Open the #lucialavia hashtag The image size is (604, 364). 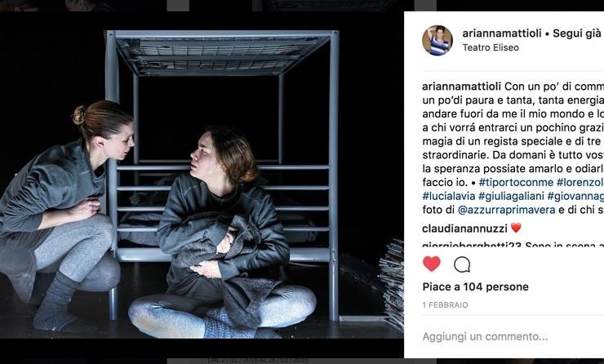449,196
